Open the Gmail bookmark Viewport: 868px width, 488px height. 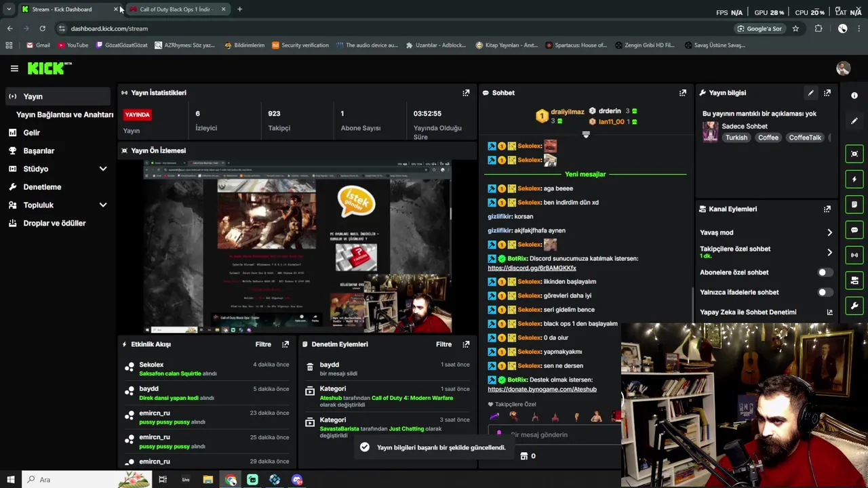point(38,45)
